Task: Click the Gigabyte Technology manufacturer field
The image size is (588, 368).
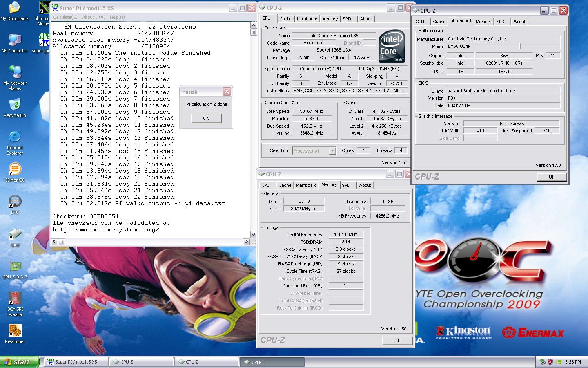Action: pyautogui.click(x=503, y=39)
